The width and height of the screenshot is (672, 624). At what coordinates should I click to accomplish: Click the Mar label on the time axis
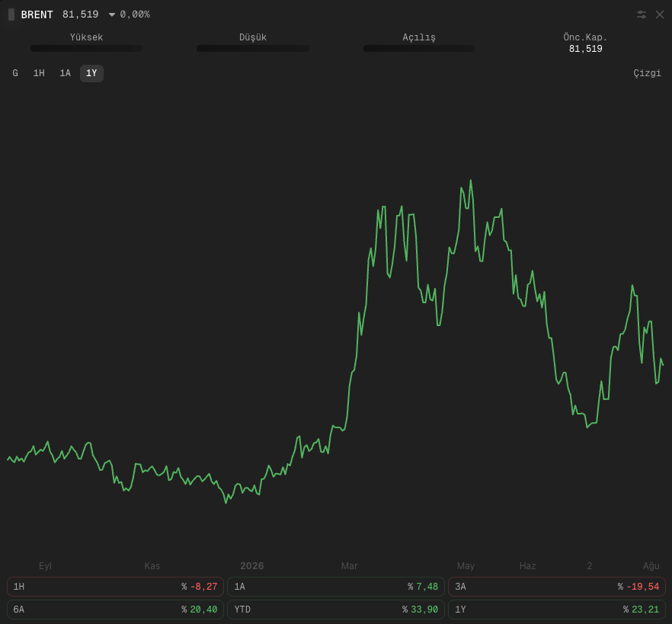(349, 565)
